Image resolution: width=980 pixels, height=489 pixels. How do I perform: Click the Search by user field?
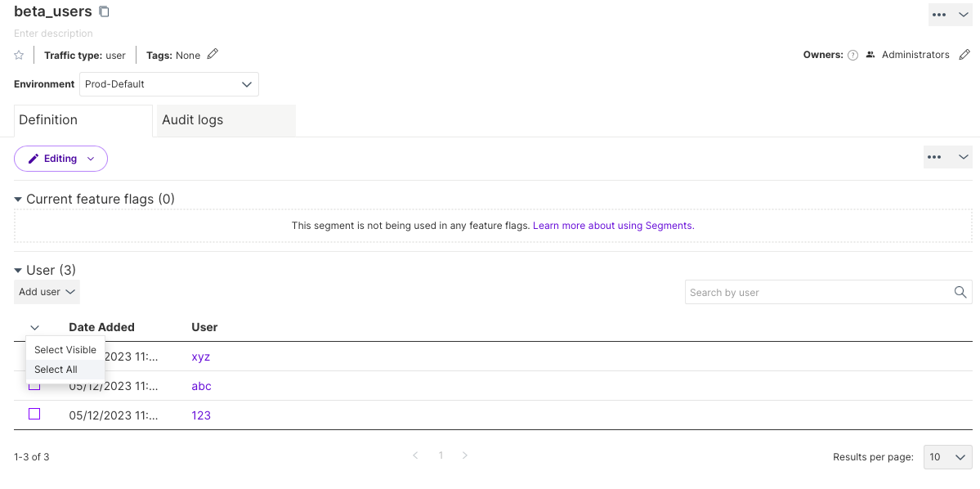click(816, 292)
